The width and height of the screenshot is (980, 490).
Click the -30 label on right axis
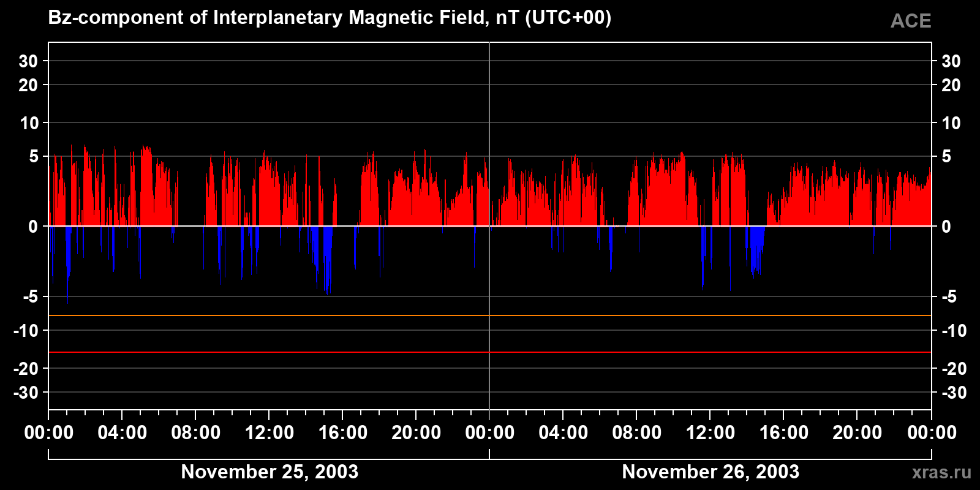pos(954,393)
